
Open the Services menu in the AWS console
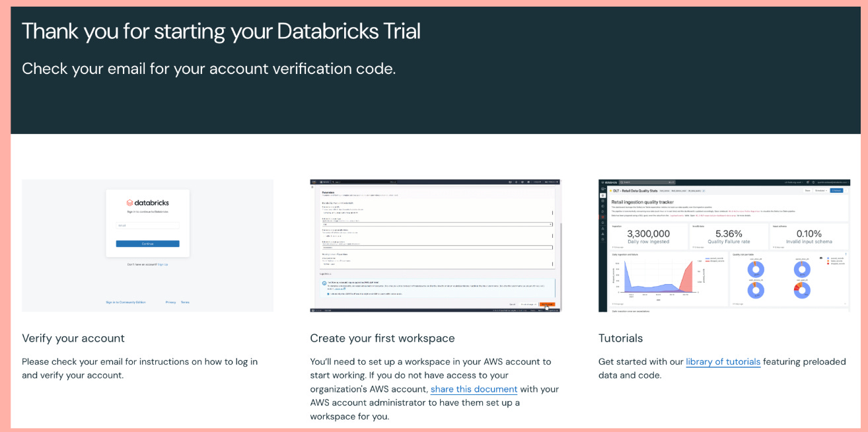(326, 182)
